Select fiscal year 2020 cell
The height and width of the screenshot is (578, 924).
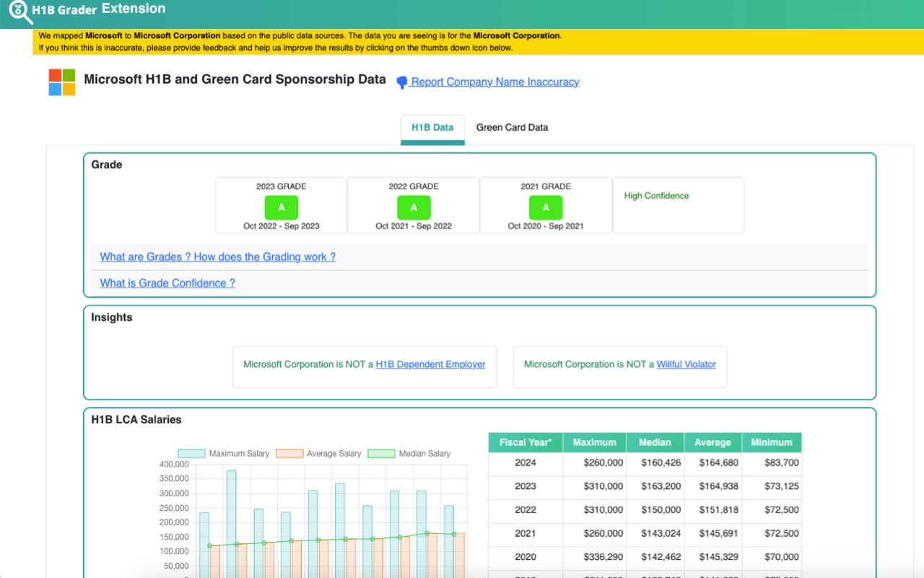(526, 557)
